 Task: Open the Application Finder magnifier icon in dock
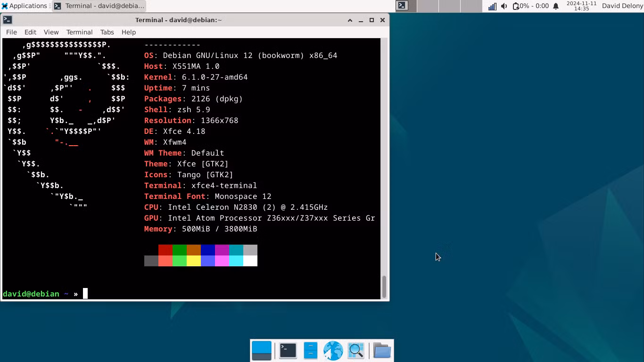356,351
